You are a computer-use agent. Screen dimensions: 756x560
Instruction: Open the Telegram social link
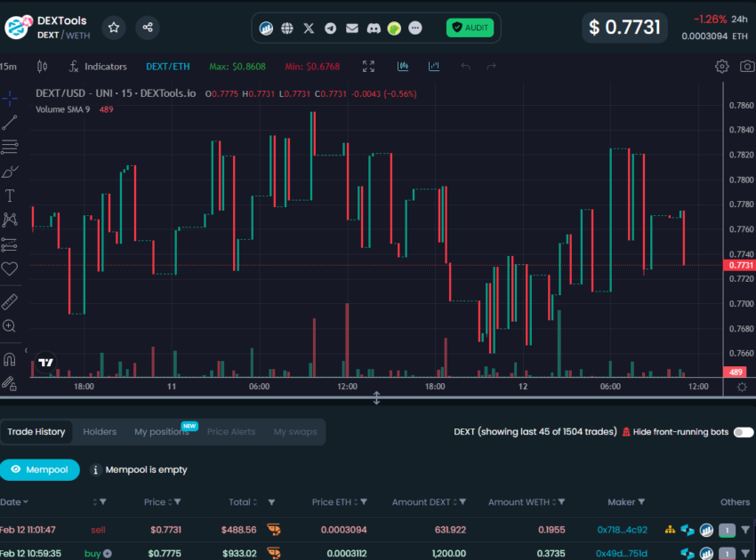coord(330,28)
